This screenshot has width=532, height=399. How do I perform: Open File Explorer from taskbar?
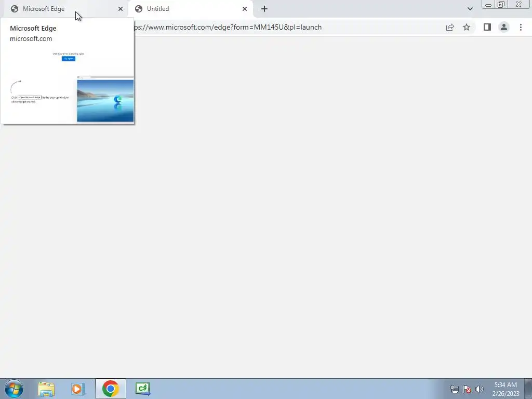point(46,389)
